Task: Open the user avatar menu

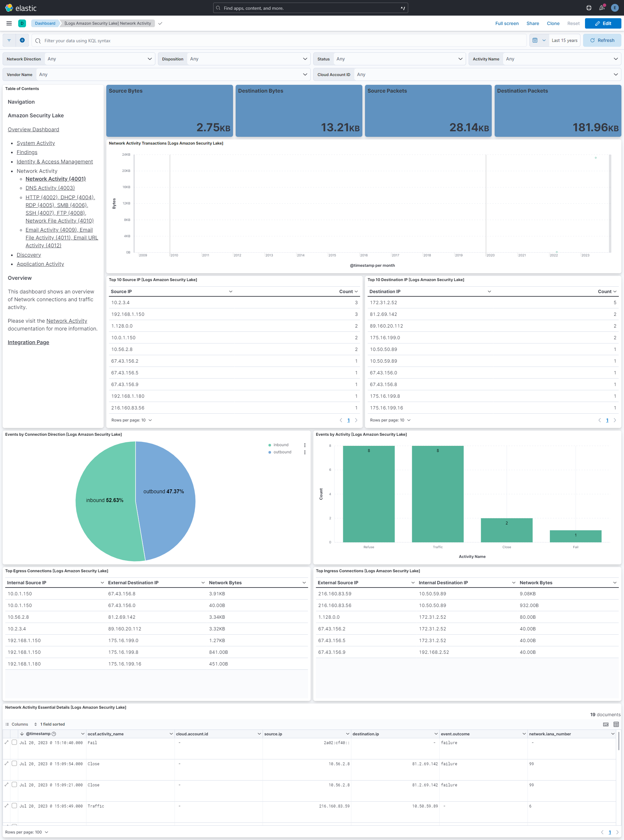Action: [615, 8]
